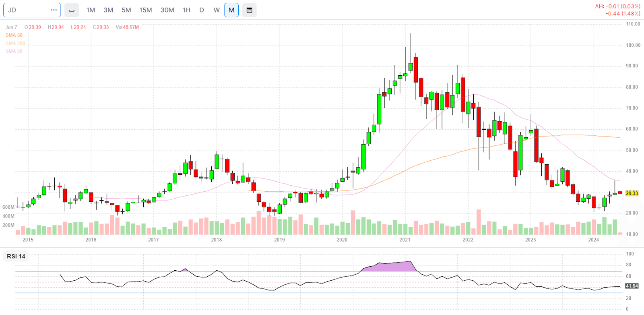Click the 2020 label on time axis

[x=342, y=240]
